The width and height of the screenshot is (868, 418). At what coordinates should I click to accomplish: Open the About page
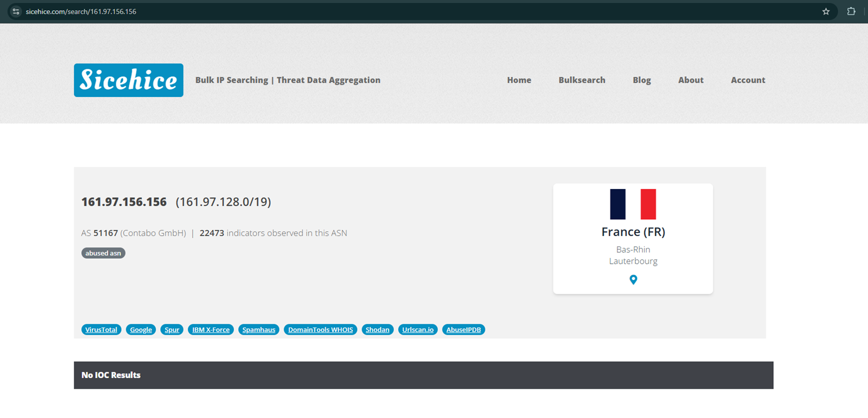tap(691, 80)
